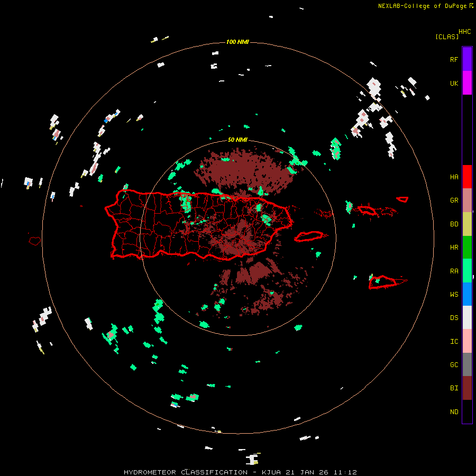
Task: Click the HR legend label
Action: 454,247
